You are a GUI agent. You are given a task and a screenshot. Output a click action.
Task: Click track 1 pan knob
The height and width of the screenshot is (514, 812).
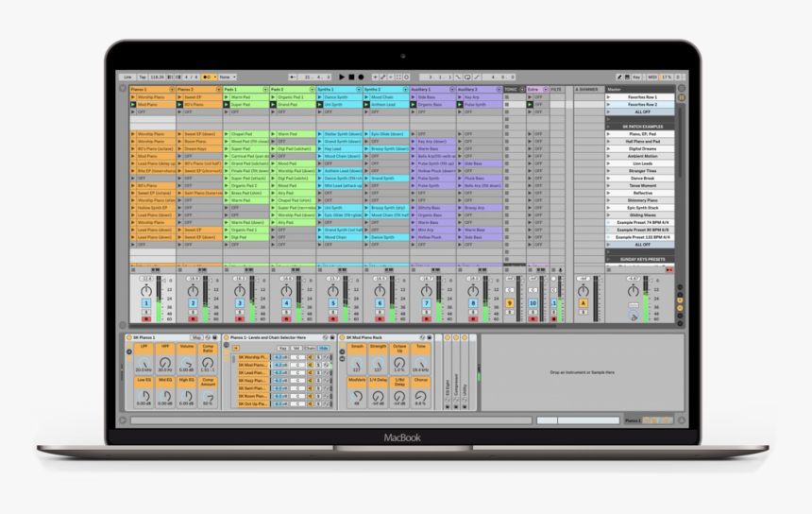pyautogui.click(x=146, y=291)
